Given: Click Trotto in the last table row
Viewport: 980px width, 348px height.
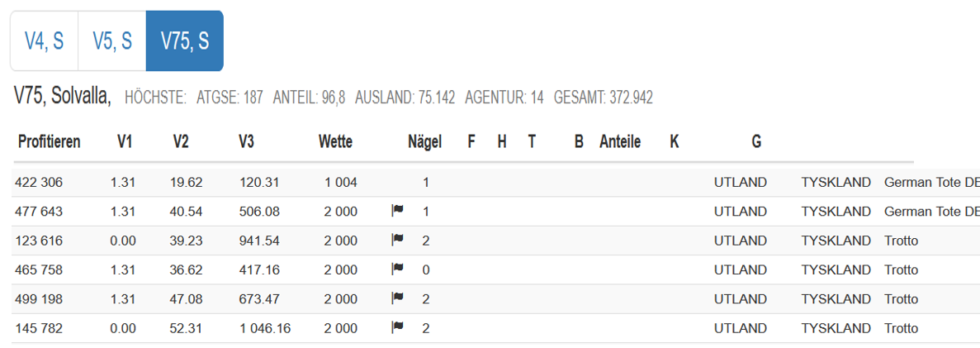Looking at the screenshot, I should point(902,328).
